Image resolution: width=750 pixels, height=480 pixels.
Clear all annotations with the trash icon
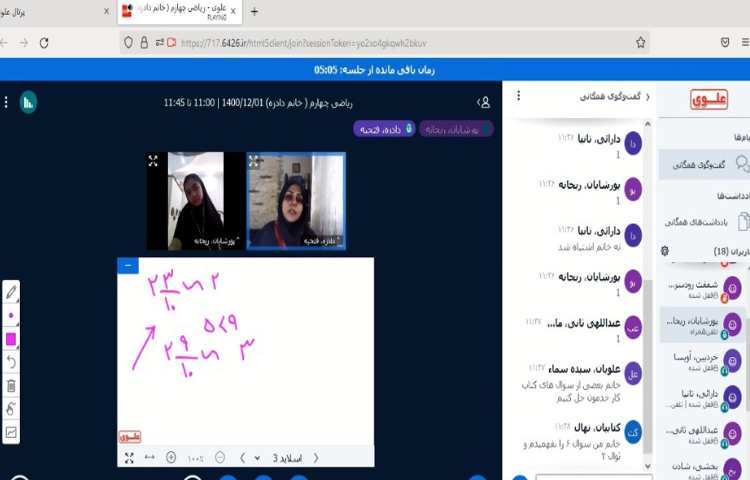11,385
